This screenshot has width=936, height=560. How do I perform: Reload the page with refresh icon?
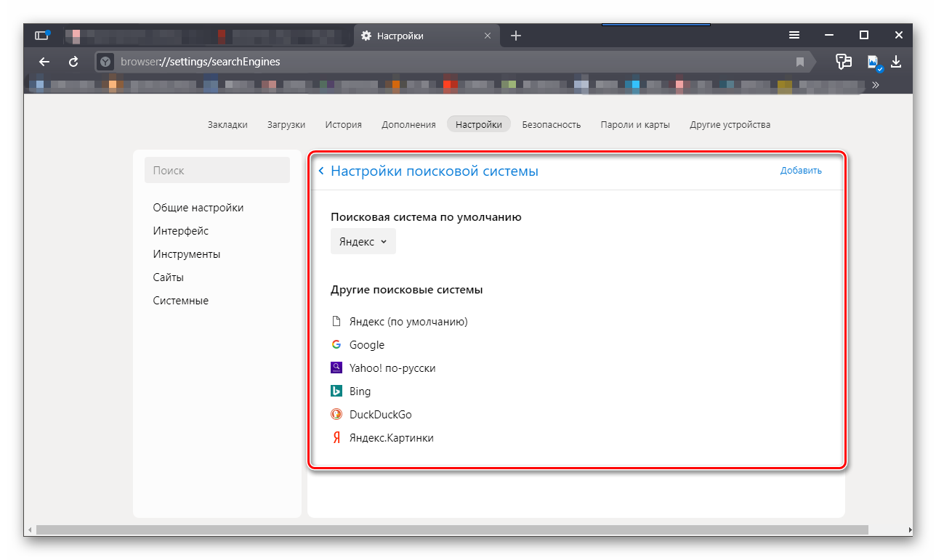pyautogui.click(x=73, y=62)
